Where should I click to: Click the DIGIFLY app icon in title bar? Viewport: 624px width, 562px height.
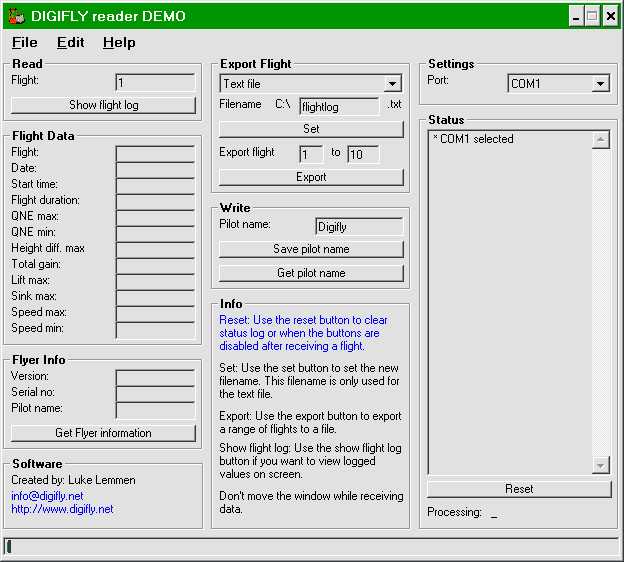point(17,16)
